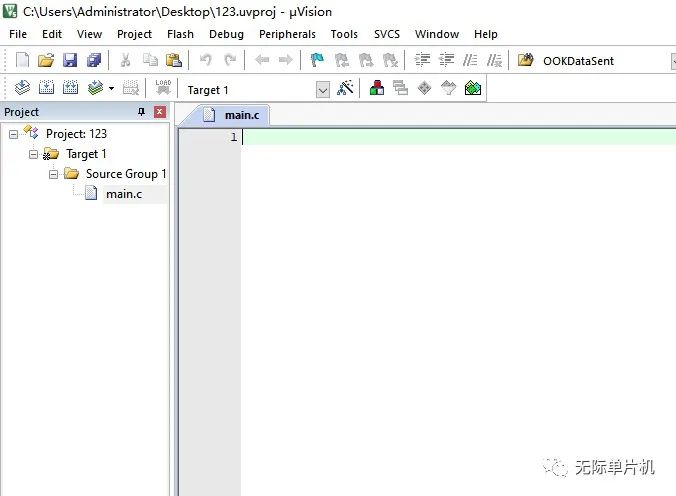Image resolution: width=676 pixels, height=496 pixels.
Task: Select Project: 123 in the tree
Action: [x=76, y=134]
